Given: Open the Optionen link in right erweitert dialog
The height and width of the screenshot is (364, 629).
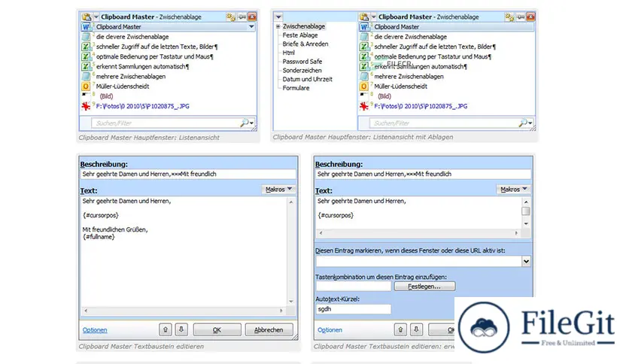Looking at the screenshot, I should 330,330.
